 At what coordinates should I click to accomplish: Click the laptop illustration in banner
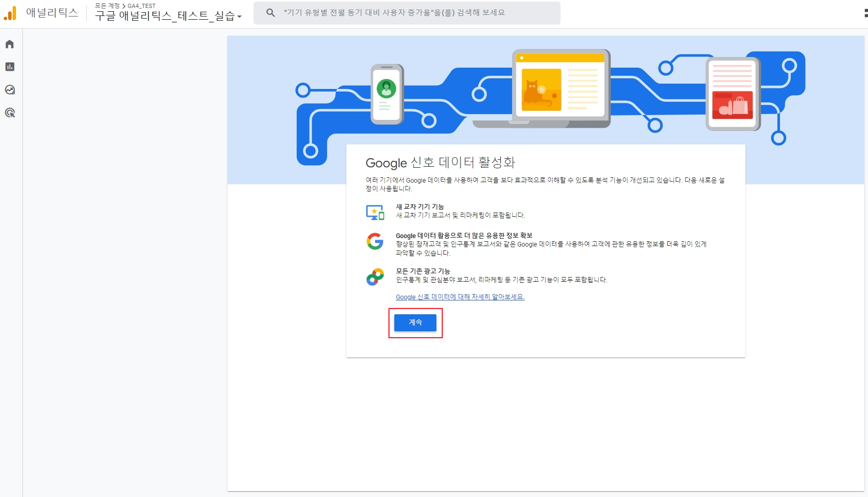point(542,88)
